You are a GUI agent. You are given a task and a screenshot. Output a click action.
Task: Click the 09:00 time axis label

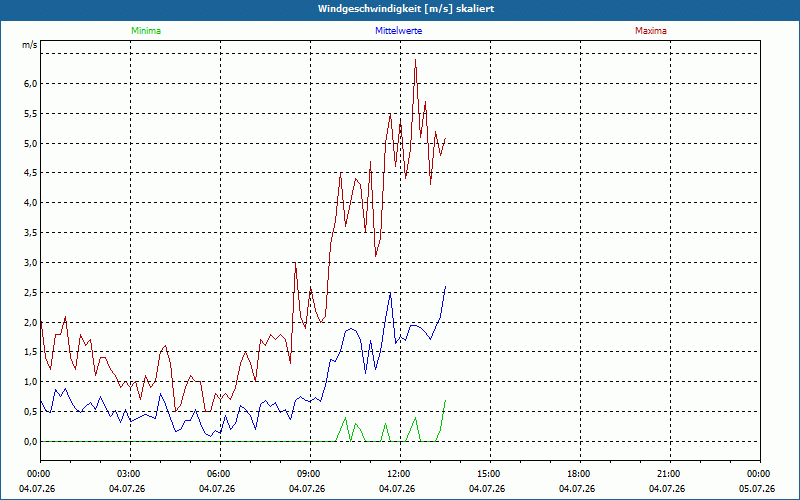tap(310, 474)
